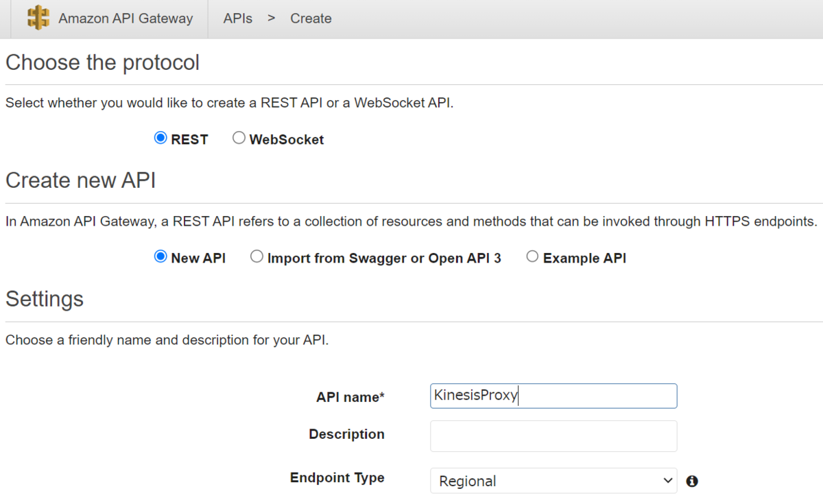The height and width of the screenshot is (504, 823).
Task: Click the 'Endpoint Type' label
Action: pyautogui.click(x=337, y=478)
